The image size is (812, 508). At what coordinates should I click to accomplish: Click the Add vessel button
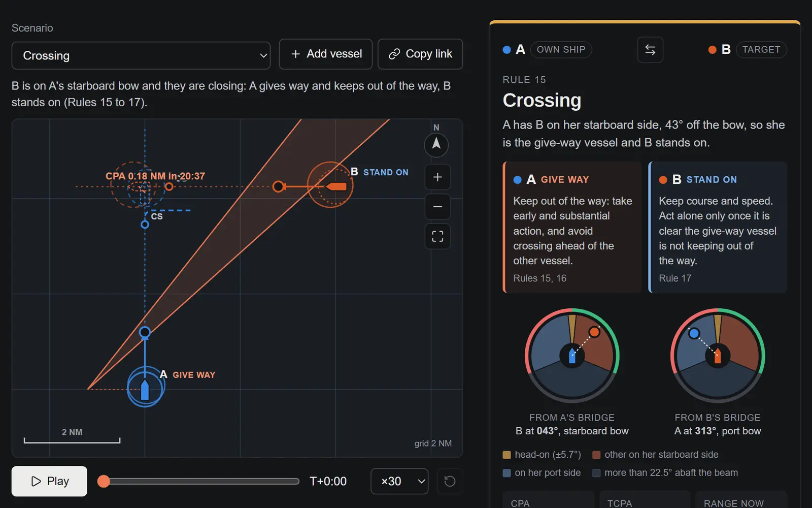pos(326,54)
